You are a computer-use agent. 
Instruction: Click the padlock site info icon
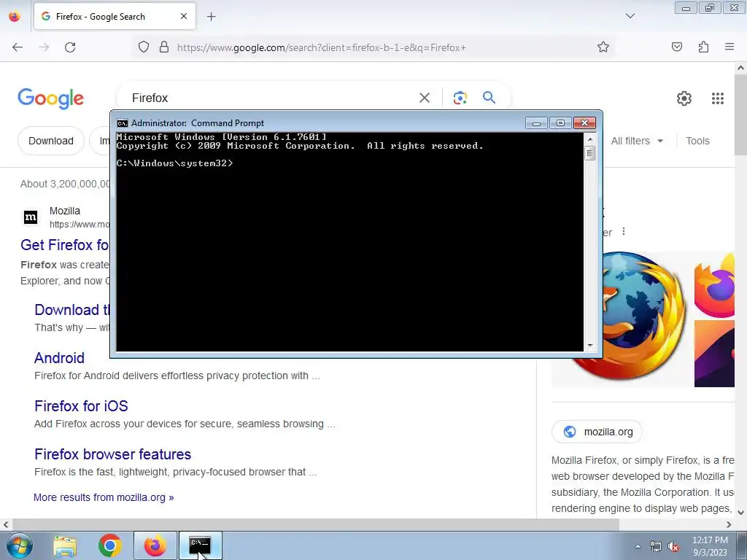(x=164, y=47)
